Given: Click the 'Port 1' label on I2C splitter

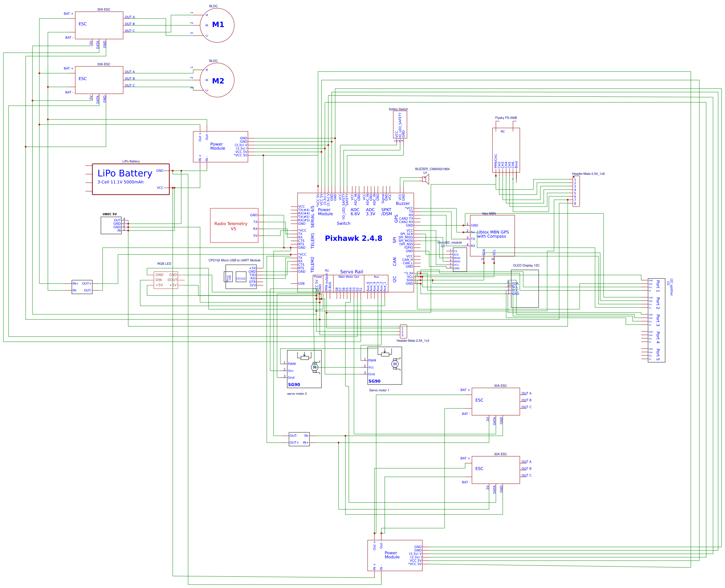Looking at the screenshot, I should (658, 286).
